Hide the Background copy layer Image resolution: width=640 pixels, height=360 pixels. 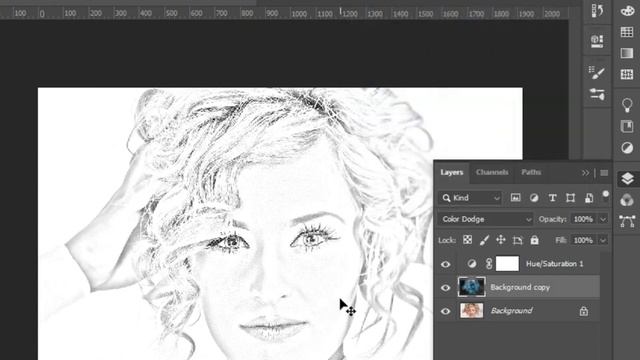446,287
